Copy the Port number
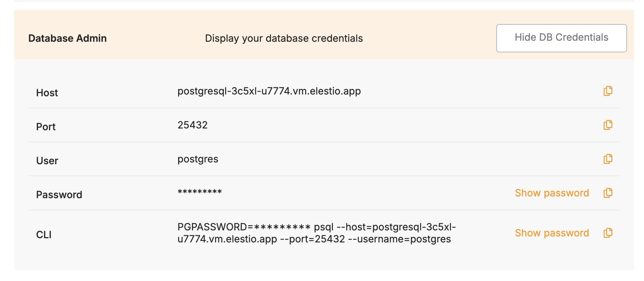This screenshot has width=644, height=281. 608,125
